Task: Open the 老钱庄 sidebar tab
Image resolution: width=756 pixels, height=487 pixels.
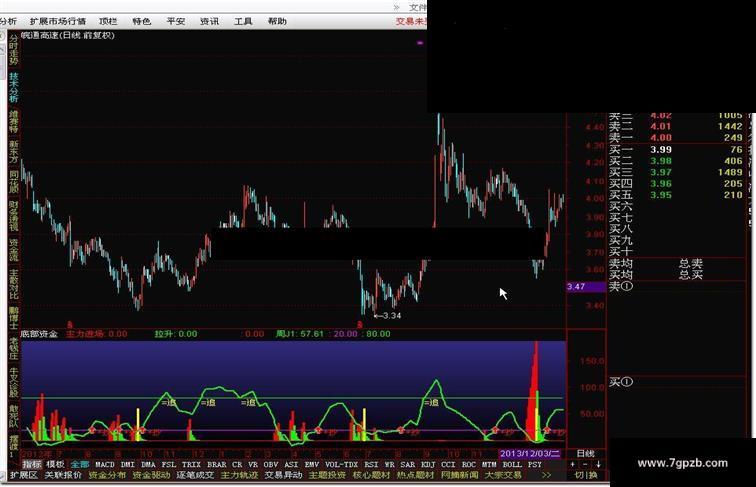Action: pyautogui.click(x=14, y=348)
